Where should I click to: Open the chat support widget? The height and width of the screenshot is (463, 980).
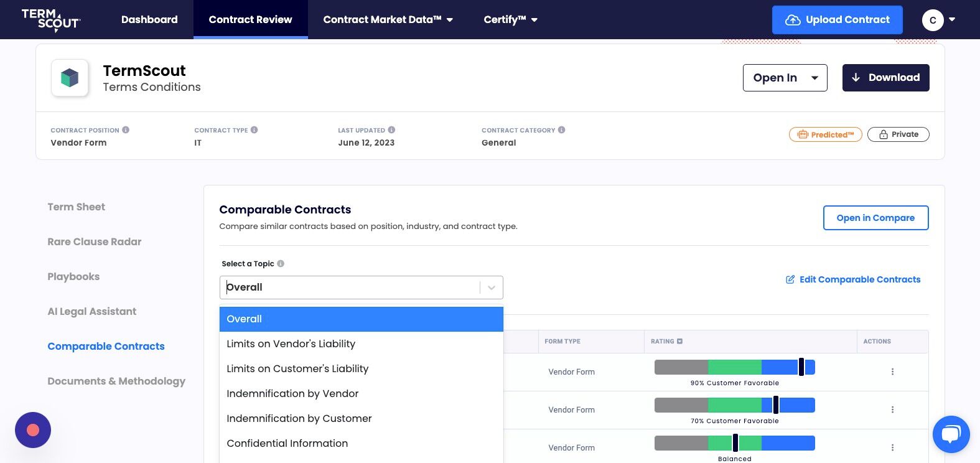tap(951, 434)
